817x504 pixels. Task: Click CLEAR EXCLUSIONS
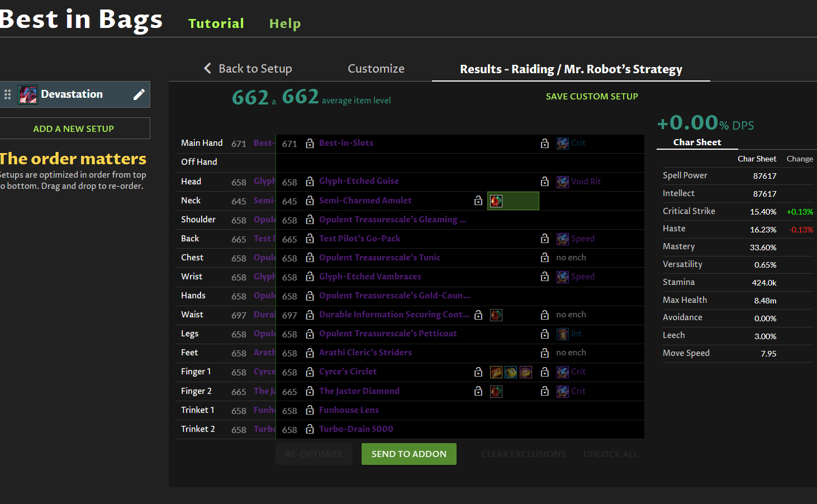tap(523, 454)
